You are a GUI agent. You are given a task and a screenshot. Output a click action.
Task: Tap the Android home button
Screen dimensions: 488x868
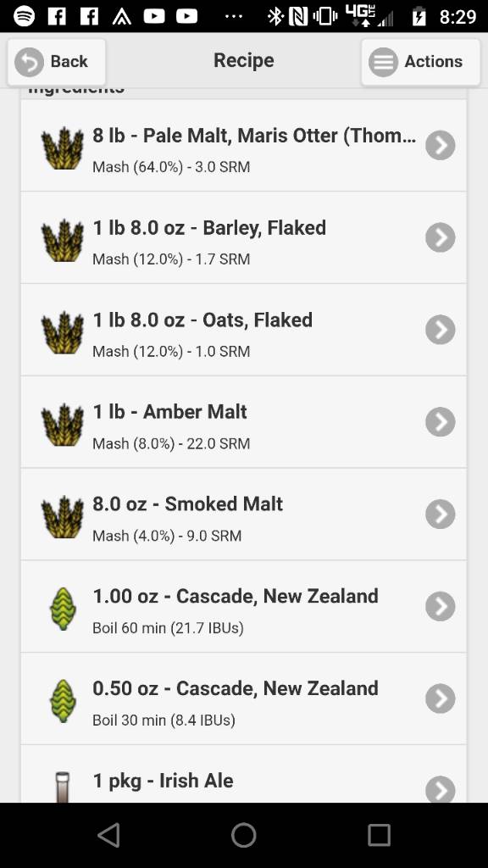pyautogui.click(x=243, y=835)
